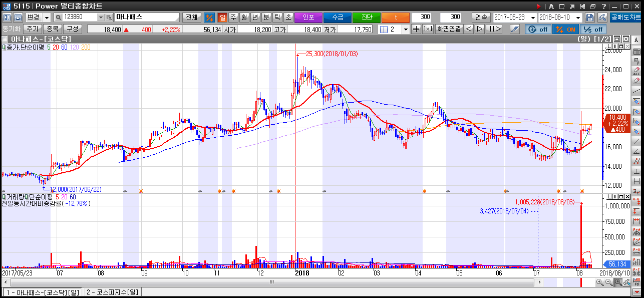Open the 공매도차트 button
Screen dimensions: 644x298
[x=625, y=17]
